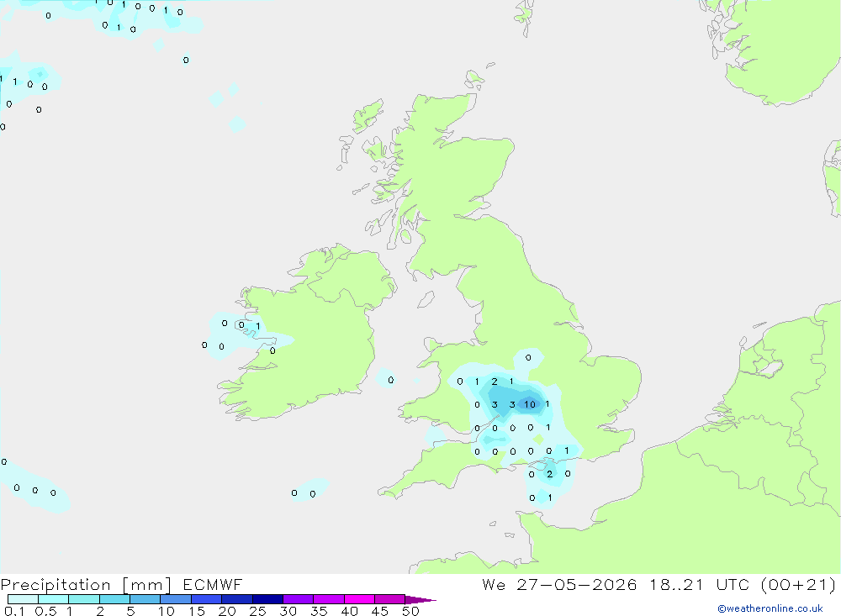Click the 1 mm value west of Ireland
Screen dimensions: 841x616
(258, 326)
